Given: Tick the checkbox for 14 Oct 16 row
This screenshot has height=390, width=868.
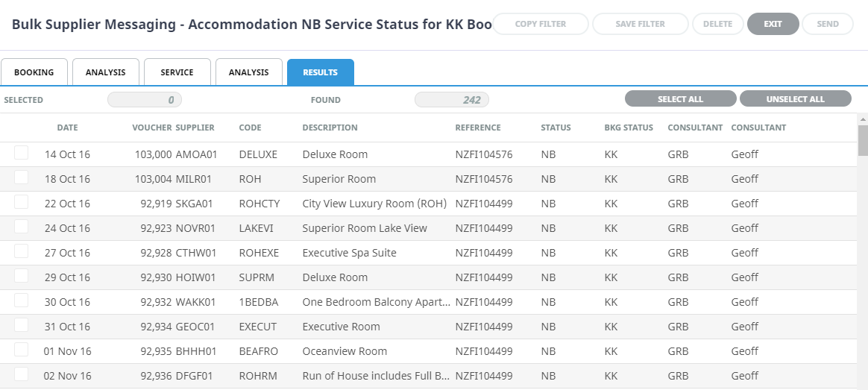Looking at the screenshot, I should (x=21, y=153).
